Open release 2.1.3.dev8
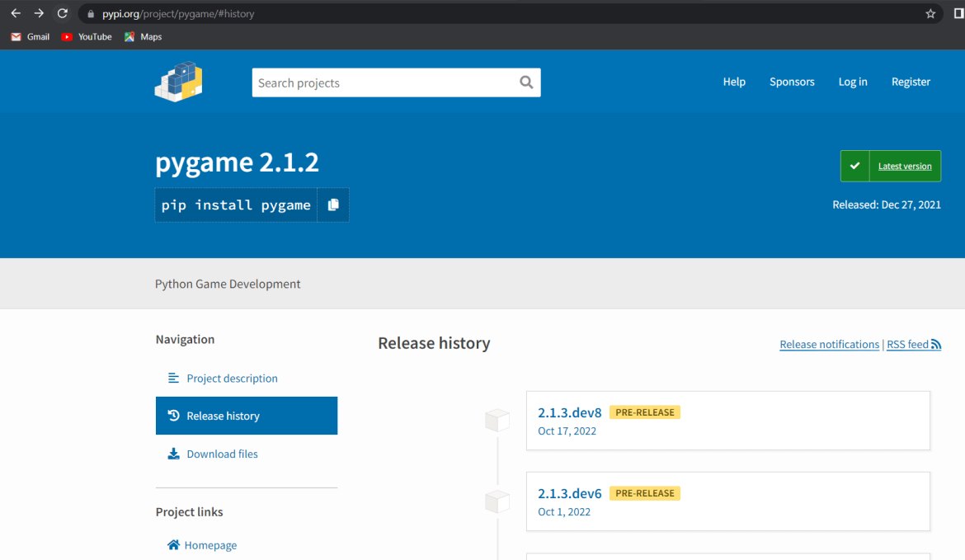Viewport: 965px width, 560px height. (x=569, y=412)
